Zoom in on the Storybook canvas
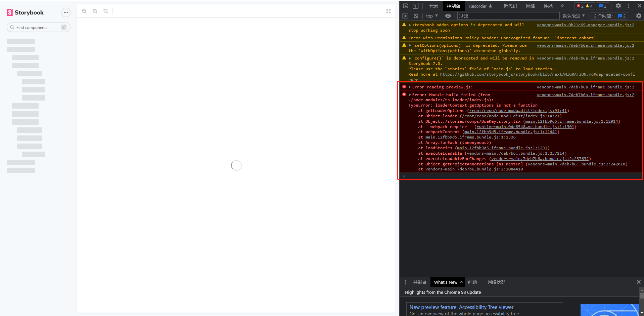The image size is (644, 316). click(84, 11)
